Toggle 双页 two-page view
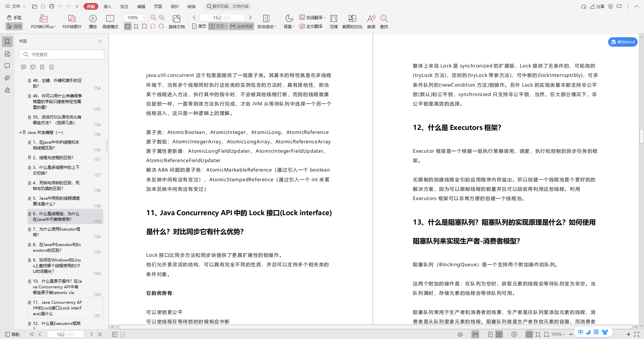This screenshot has width=644, height=339. coord(218,26)
